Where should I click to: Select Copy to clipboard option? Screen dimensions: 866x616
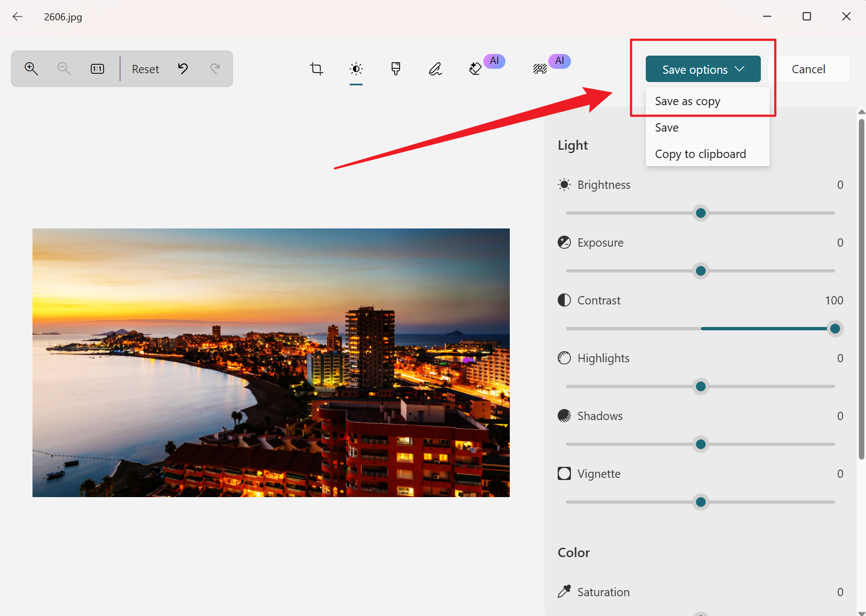700,154
